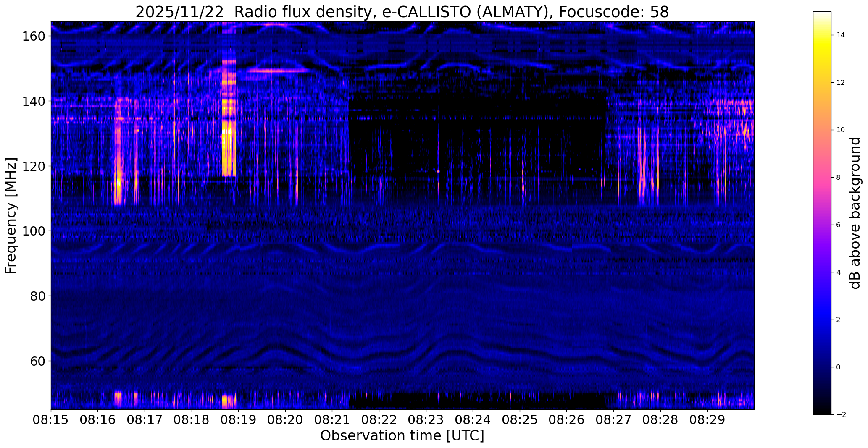
Task: Click the 08:26 time tick label
Action: (566, 420)
